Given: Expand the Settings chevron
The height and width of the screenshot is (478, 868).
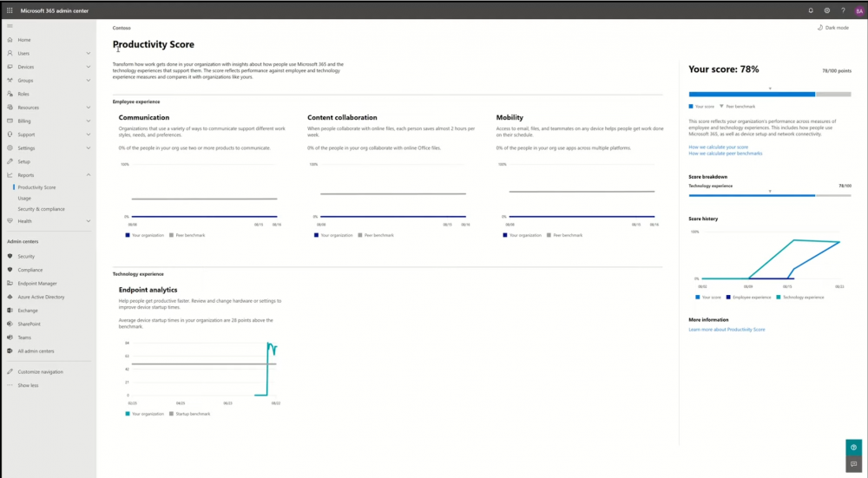Looking at the screenshot, I should [88, 147].
